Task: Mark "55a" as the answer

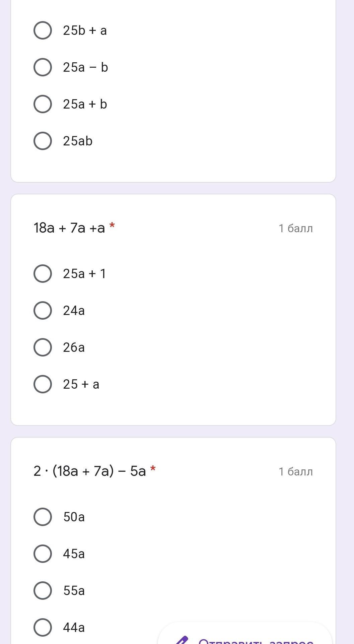Action: pos(43,591)
